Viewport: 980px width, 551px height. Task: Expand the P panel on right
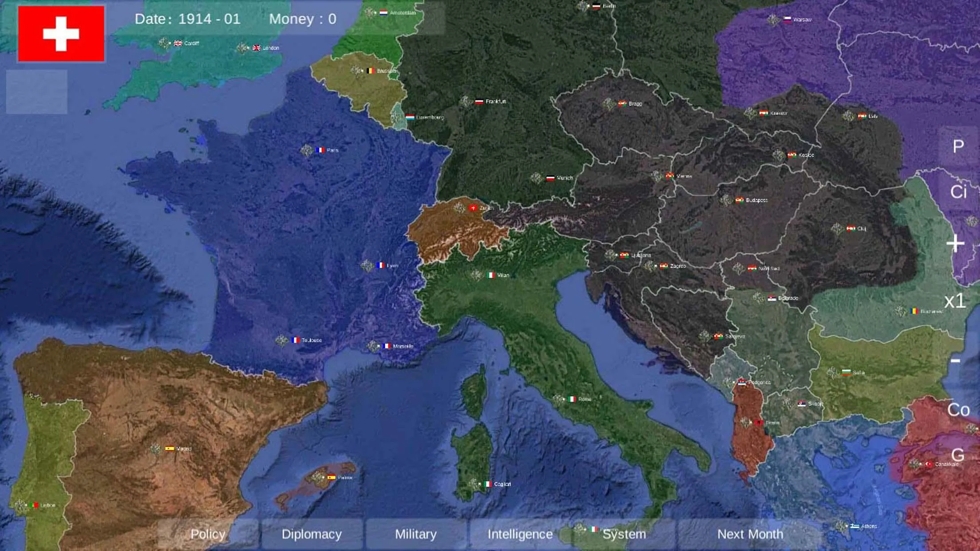coord(955,146)
